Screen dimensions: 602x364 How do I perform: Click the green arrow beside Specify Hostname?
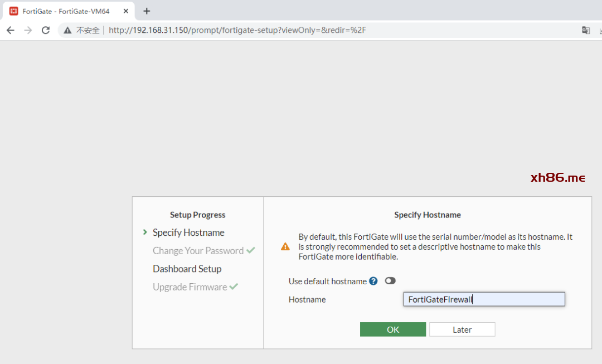[145, 232]
